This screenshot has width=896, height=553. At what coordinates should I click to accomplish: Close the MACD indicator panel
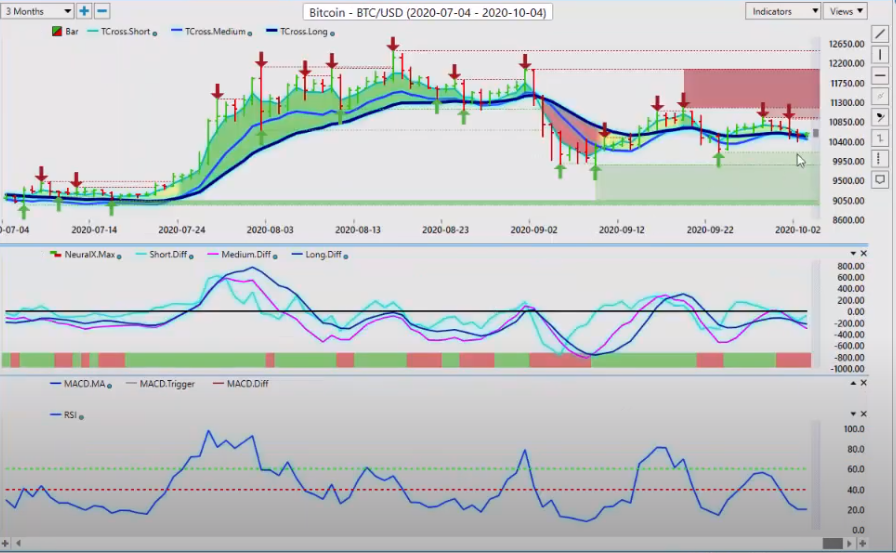tap(863, 383)
